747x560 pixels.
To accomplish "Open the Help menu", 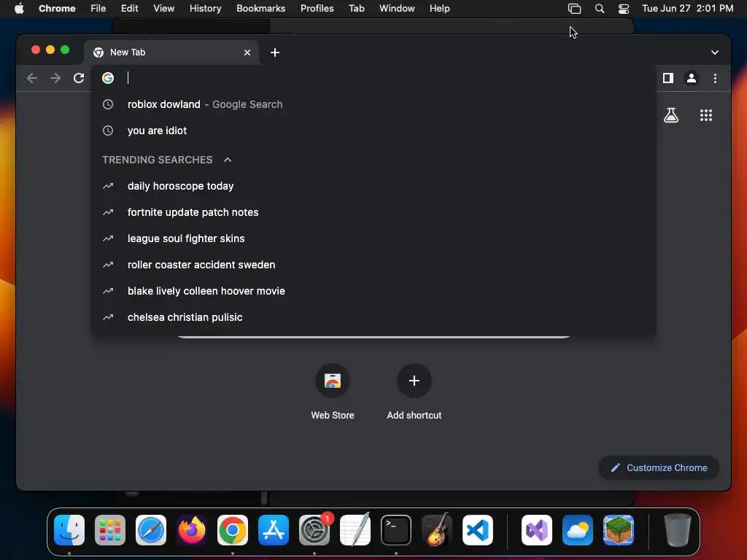I will point(439,9).
